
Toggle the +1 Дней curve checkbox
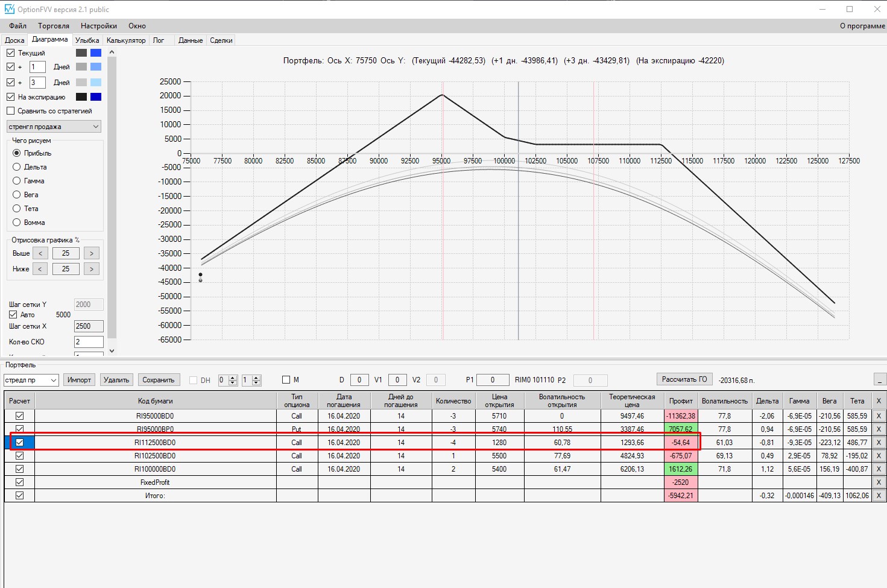[x=10, y=67]
